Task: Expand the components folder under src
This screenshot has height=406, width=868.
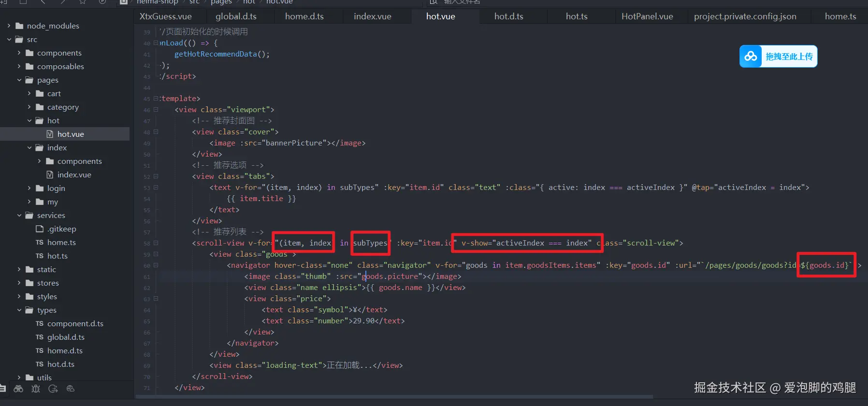Action: coord(19,53)
